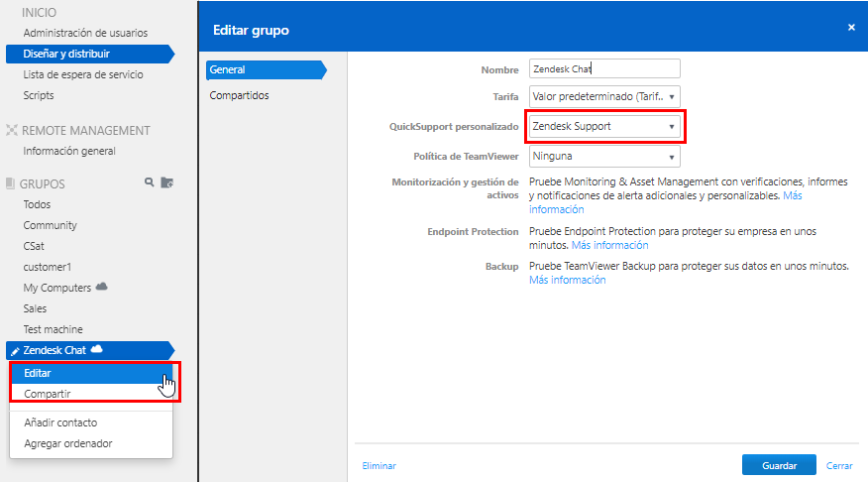Screen dimensions: 868x482
Task: Open the Política de TeamViewer dropdown
Action: click(x=604, y=157)
